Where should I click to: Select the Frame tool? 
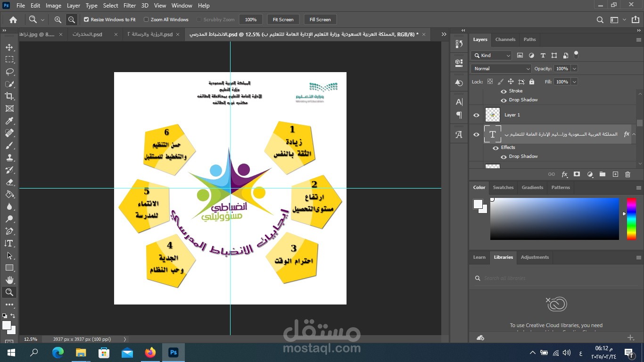click(9, 108)
